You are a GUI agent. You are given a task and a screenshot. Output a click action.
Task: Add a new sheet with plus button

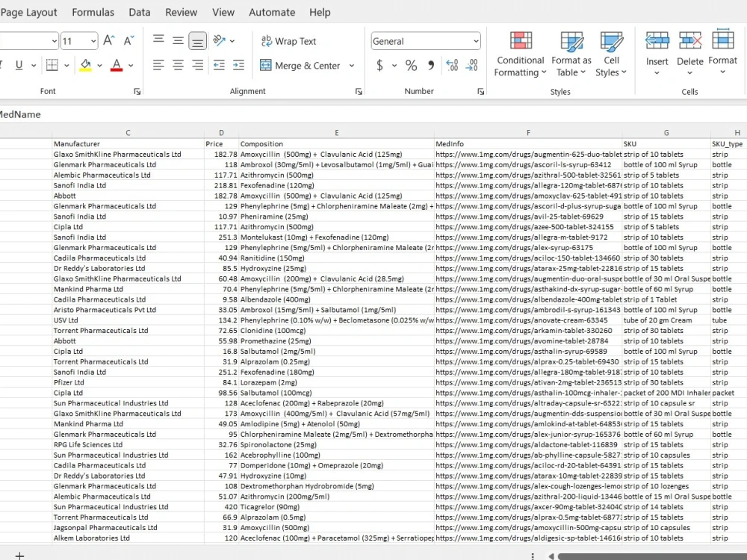point(19,556)
